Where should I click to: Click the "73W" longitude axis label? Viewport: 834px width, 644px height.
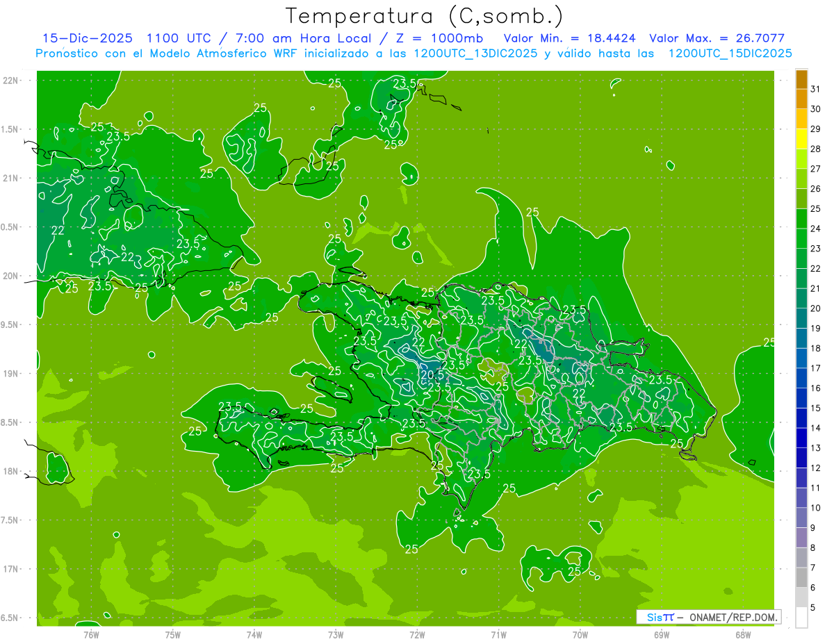(x=336, y=634)
